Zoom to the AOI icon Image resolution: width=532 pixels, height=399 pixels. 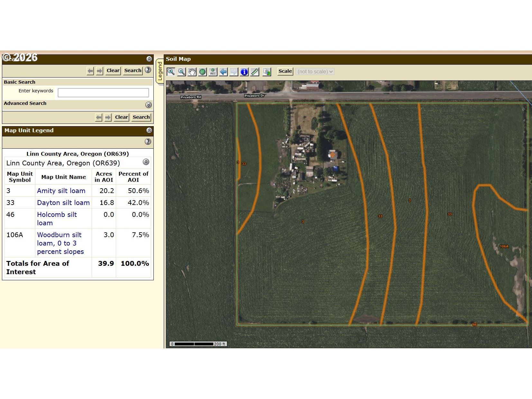[x=213, y=72]
